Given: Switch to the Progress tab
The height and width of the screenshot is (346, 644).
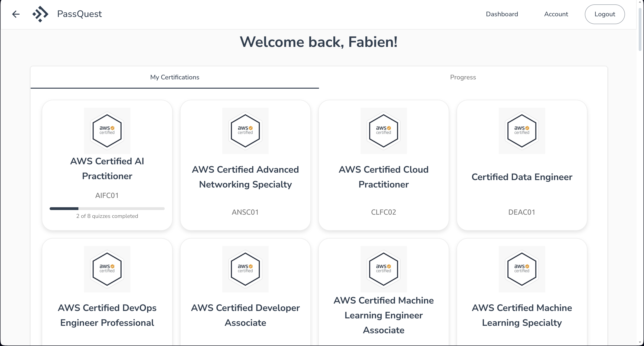Looking at the screenshot, I should point(463,77).
